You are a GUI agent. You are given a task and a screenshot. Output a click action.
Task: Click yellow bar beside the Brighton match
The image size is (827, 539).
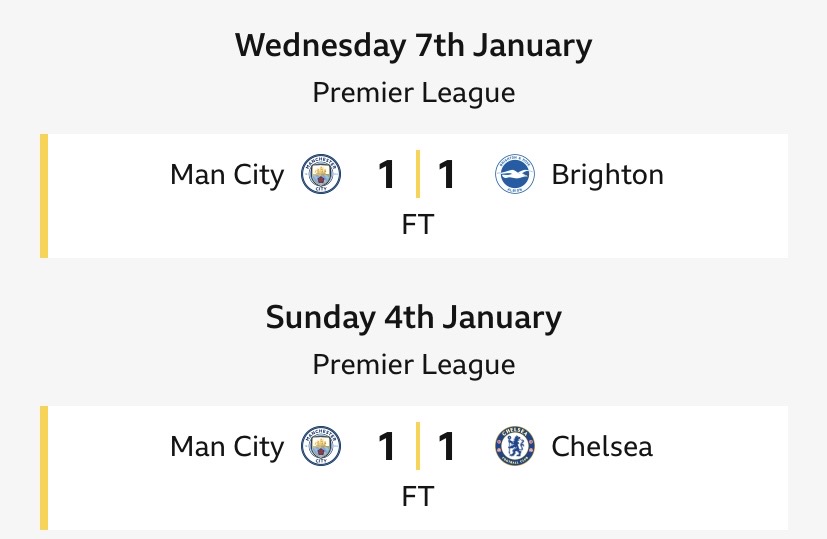44,196
